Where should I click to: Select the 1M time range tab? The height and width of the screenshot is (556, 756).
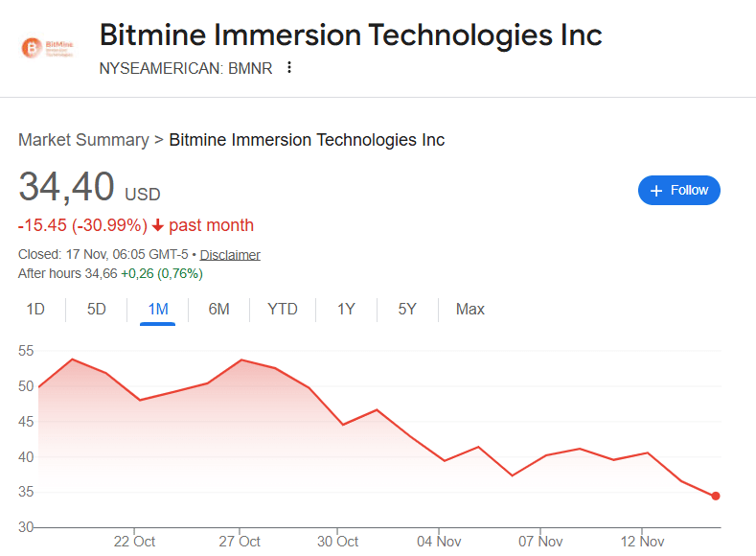(158, 309)
